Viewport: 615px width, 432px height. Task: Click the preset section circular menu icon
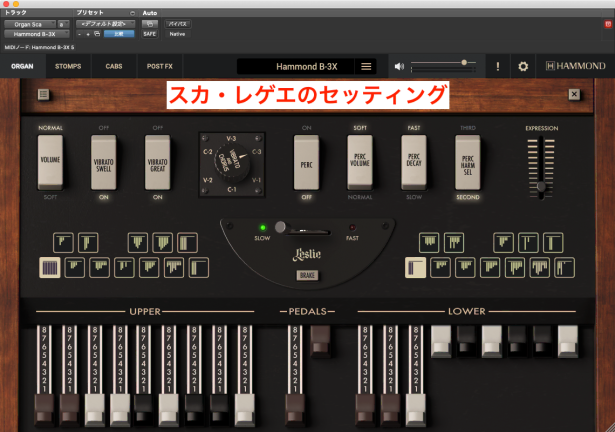(x=132, y=13)
